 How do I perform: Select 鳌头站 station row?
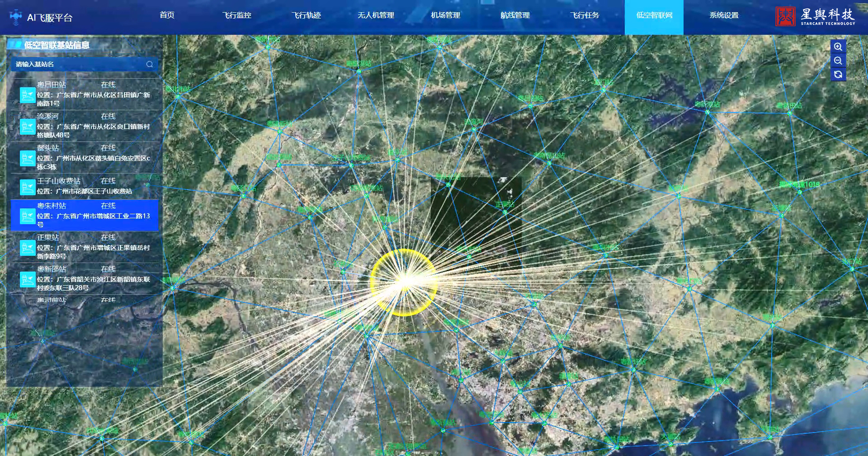85,157
